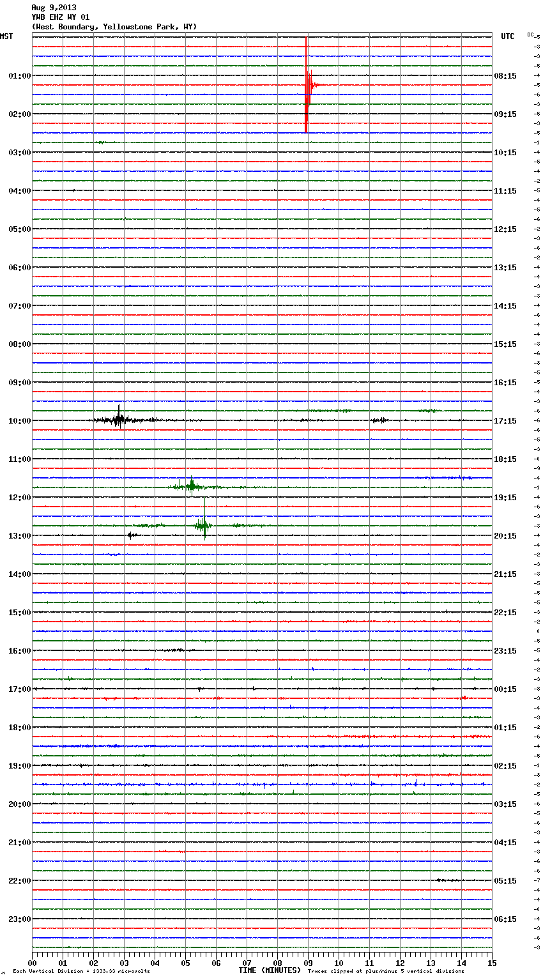Click the 22:15 UTC time label

point(505,613)
